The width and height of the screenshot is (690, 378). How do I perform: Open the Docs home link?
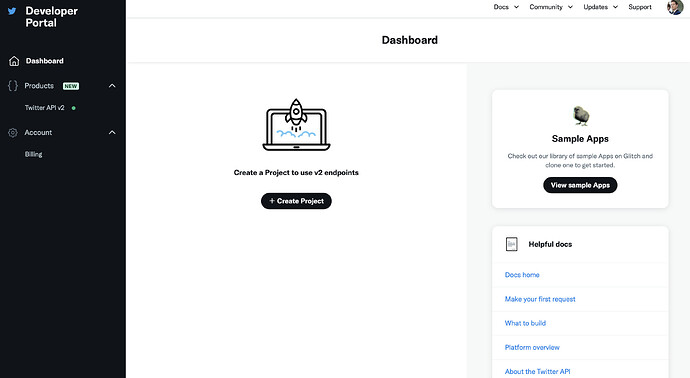tap(522, 275)
